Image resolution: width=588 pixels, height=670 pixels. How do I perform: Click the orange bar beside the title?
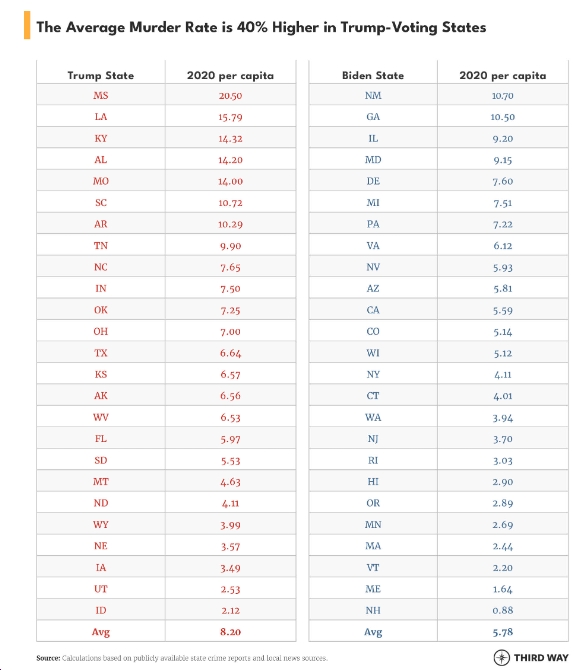point(27,25)
